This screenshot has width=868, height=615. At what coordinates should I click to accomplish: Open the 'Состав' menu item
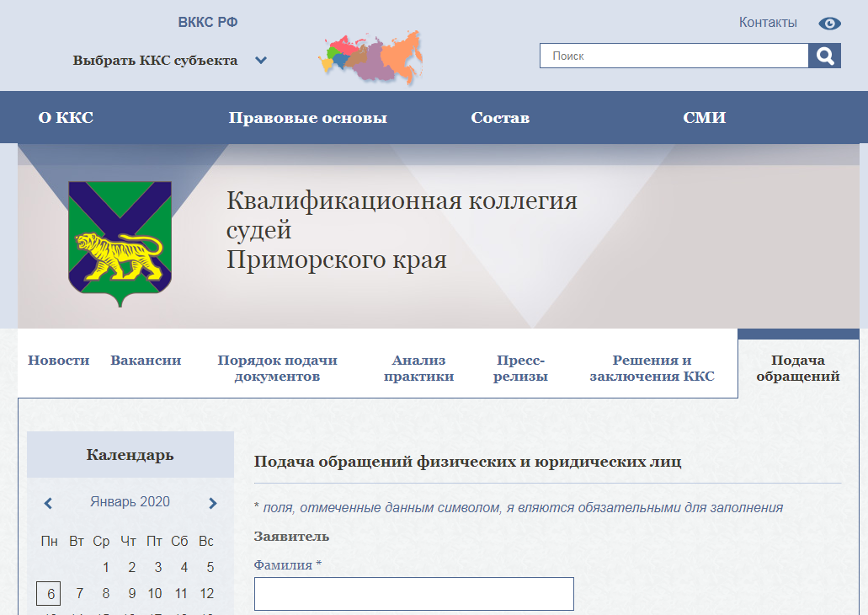pyautogui.click(x=500, y=117)
